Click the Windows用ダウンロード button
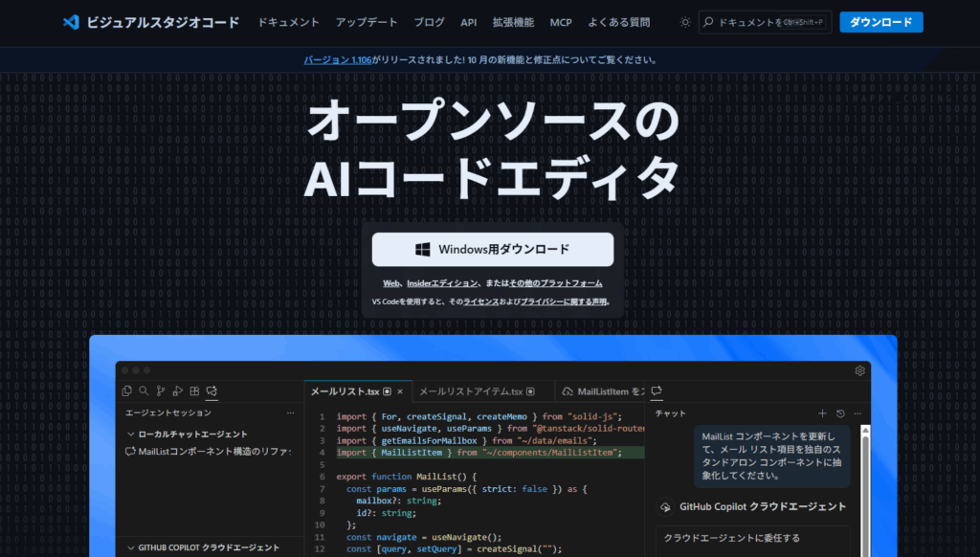Screen dimensions: 980x557 coord(493,250)
